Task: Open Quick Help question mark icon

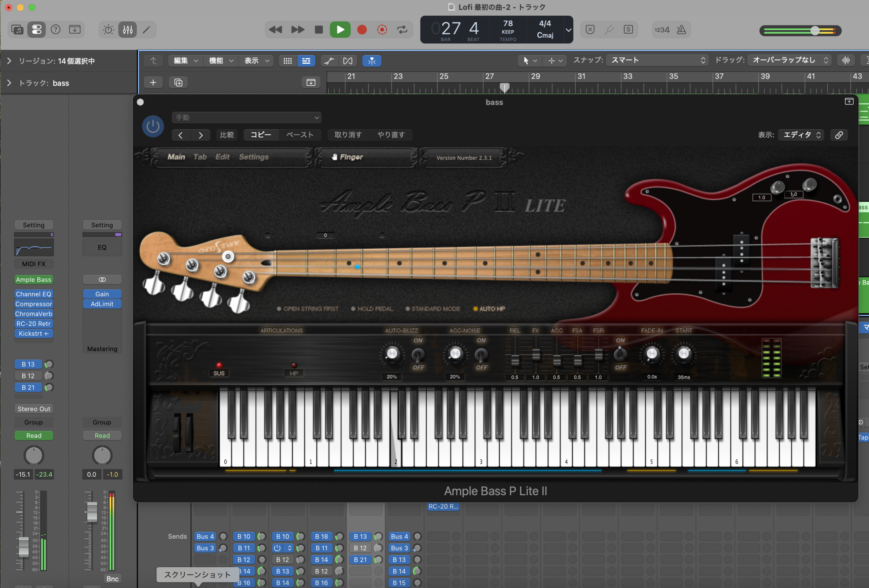Action: pyautogui.click(x=56, y=30)
